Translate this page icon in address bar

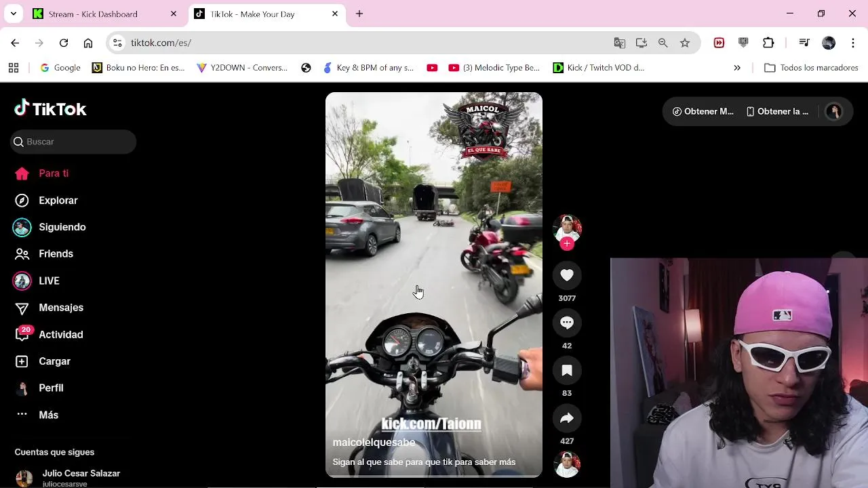click(620, 43)
